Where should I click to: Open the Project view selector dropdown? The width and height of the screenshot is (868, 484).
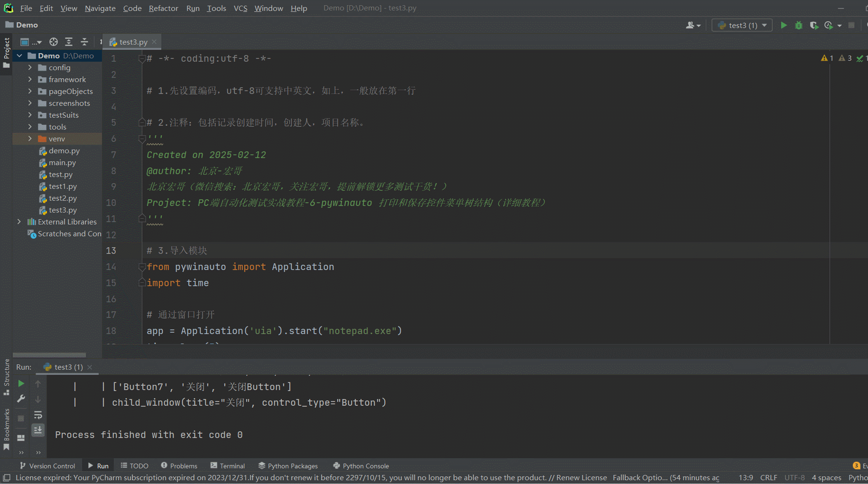coord(31,42)
